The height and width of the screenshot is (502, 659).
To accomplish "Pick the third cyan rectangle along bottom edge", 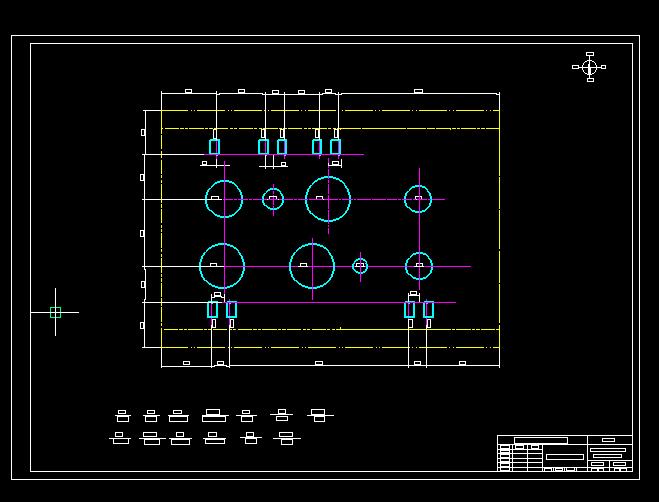I will (x=410, y=310).
